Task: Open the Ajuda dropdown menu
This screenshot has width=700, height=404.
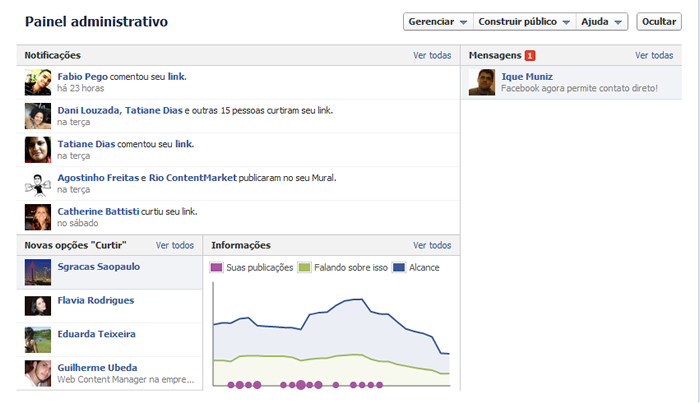Action: 603,22
